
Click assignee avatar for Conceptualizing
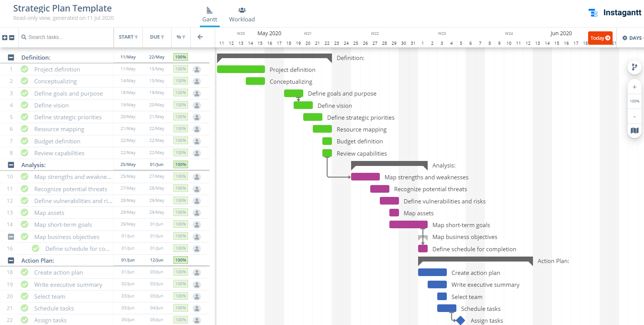click(x=197, y=81)
